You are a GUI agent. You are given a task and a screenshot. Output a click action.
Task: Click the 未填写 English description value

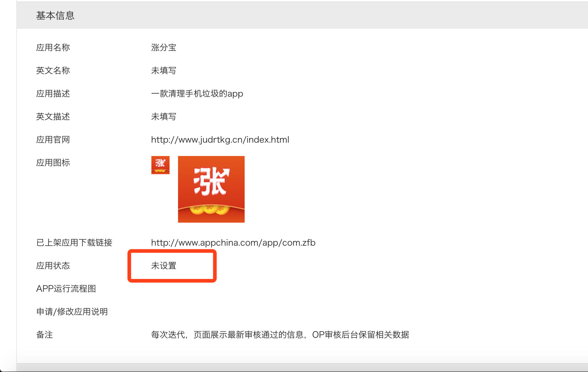point(164,117)
